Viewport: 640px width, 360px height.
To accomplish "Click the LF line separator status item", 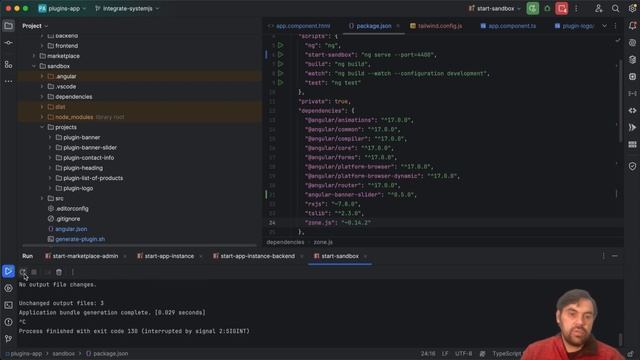I will tap(445, 353).
